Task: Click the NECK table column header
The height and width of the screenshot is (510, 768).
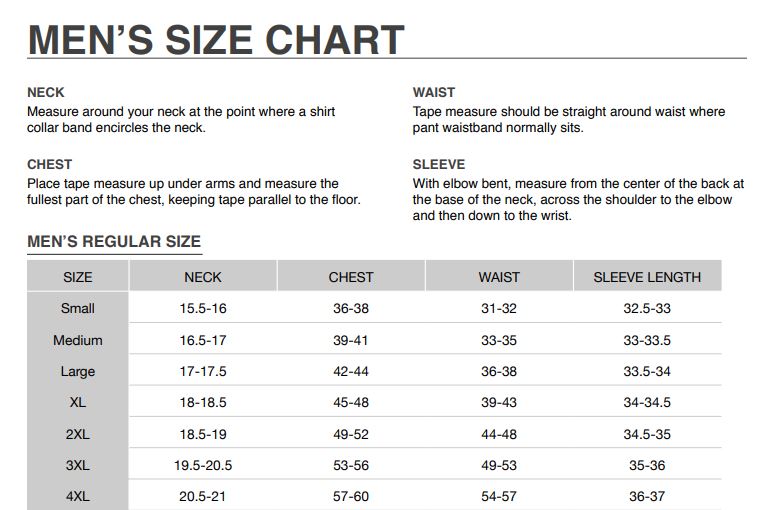Action: tap(203, 277)
